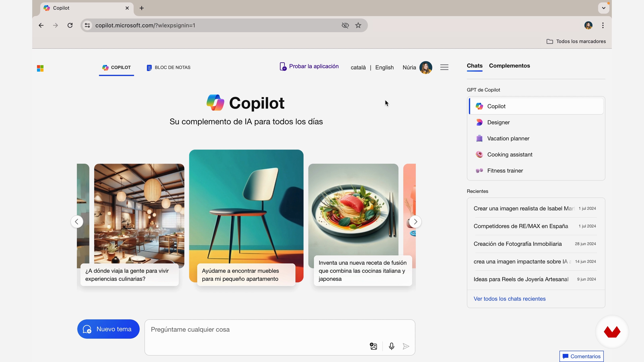The image size is (644, 362).
Task: Send the message with arrow icon
Action: point(406,346)
